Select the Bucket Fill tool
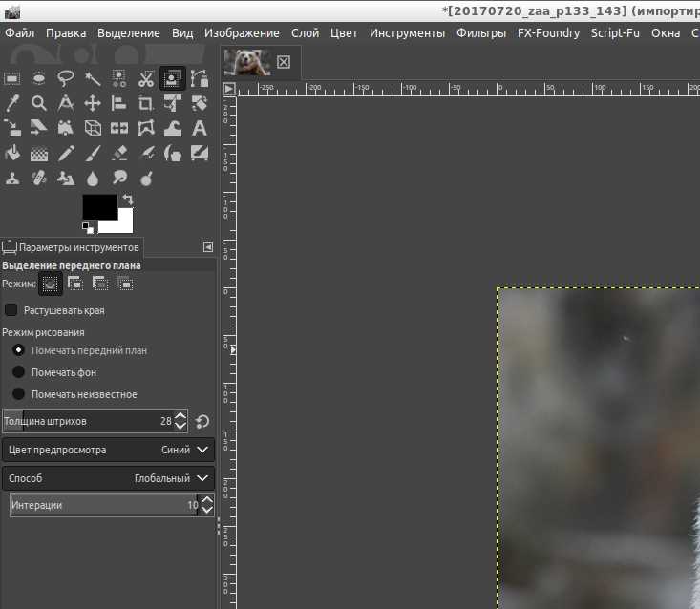The image size is (700, 609). [x=12, y=154]
